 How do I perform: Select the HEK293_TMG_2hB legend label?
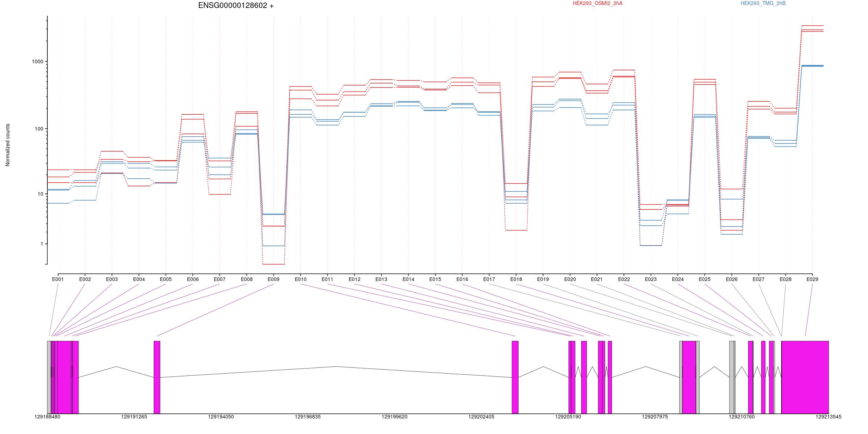(x=763, y=3)
